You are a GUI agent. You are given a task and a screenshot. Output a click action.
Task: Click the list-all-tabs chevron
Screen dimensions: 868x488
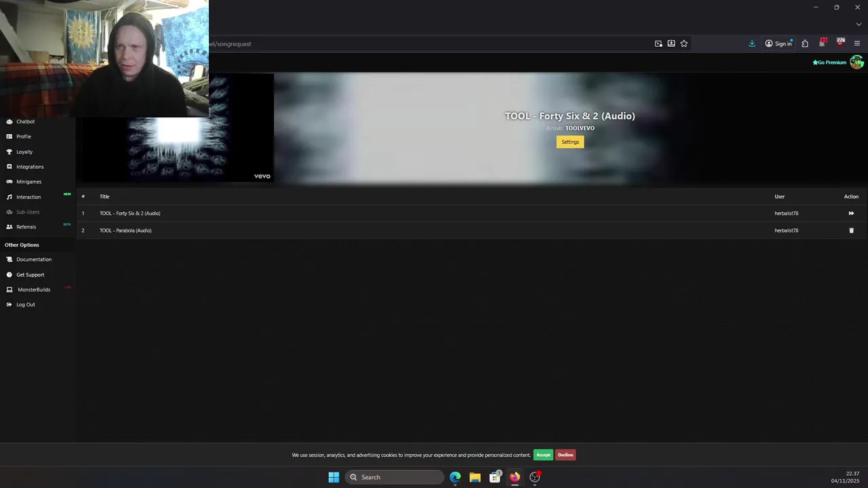859,24
